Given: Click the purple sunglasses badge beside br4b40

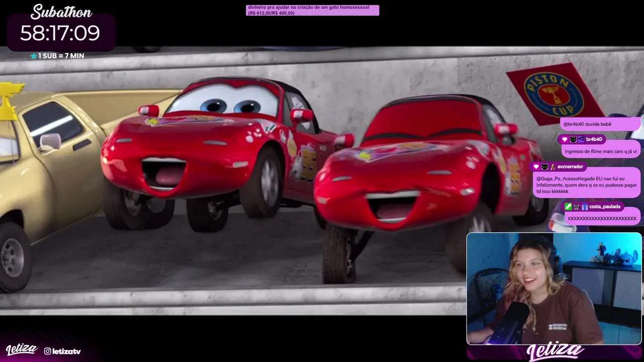Looking at the screenshot, I should 581,139.
